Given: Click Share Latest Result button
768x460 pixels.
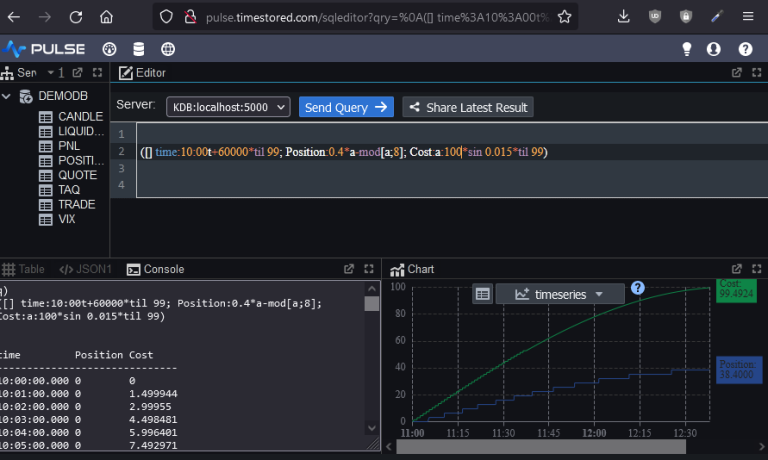Looking at the screenshot, I should (x=468, y=107).
